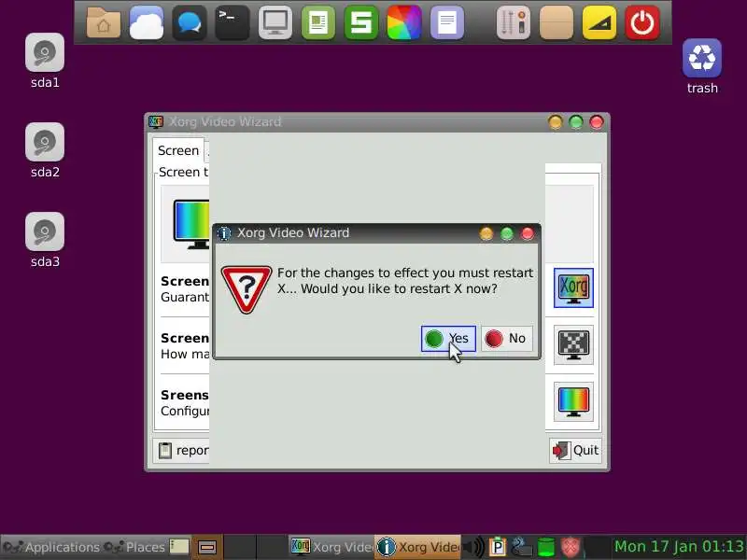Quit the Xorg Video Wizard
Viewport: 747px width, 560px height.
(x=575, y=451)
